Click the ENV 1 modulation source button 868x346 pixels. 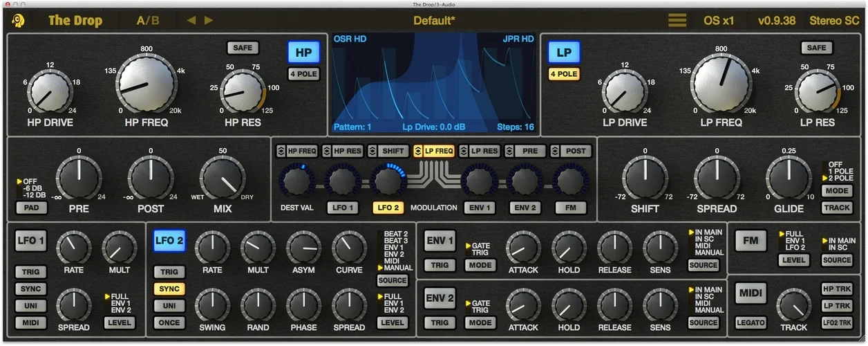pos(479,208)
